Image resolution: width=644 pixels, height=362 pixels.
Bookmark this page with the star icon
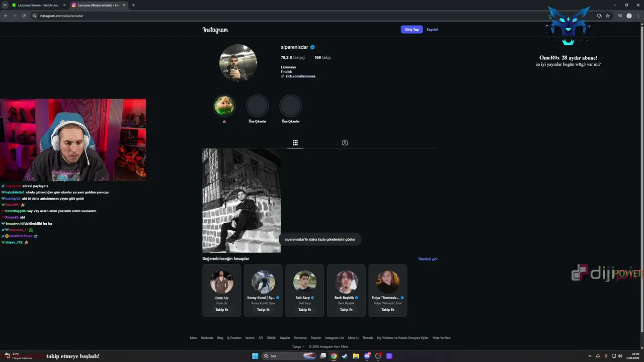tap(607, 16)
